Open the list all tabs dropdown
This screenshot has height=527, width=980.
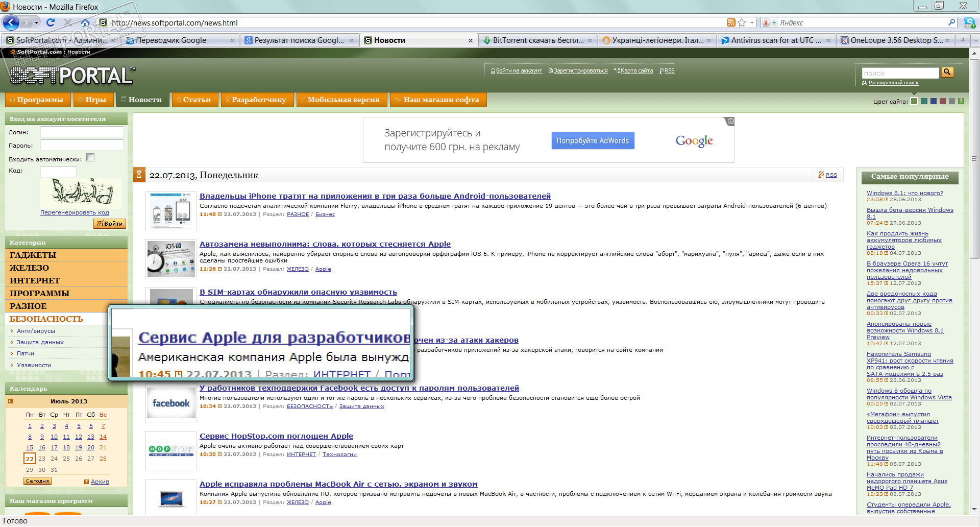point(975,40)
